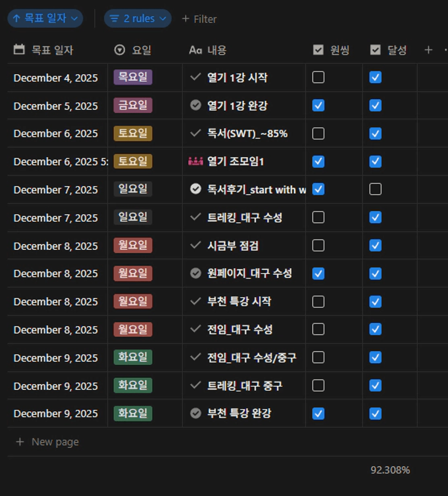
Task: Click the + Filter button
Action: (199, 19)
